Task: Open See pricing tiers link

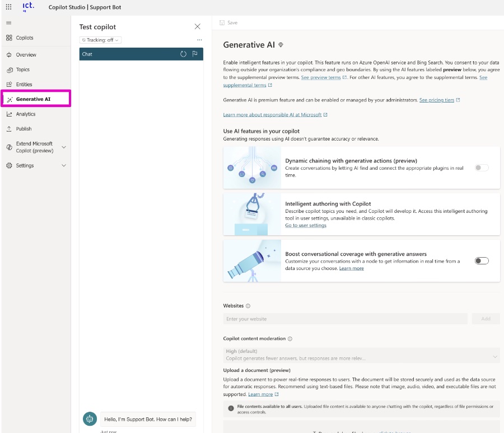Action: coord(436,100)
